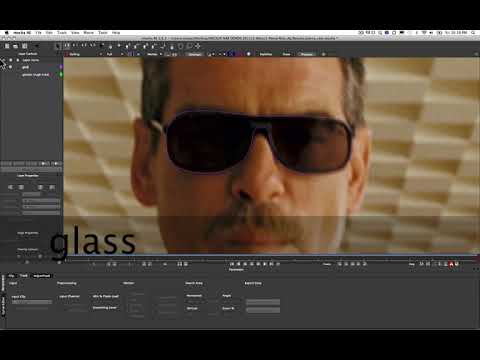Screen dimensions: 480x360
Task: Click the Input Channel label
Action: [x=69, y=296]
